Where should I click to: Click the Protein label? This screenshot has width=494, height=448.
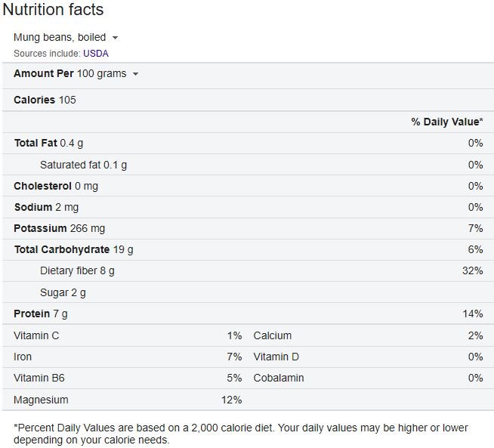[x=32, y=314]
